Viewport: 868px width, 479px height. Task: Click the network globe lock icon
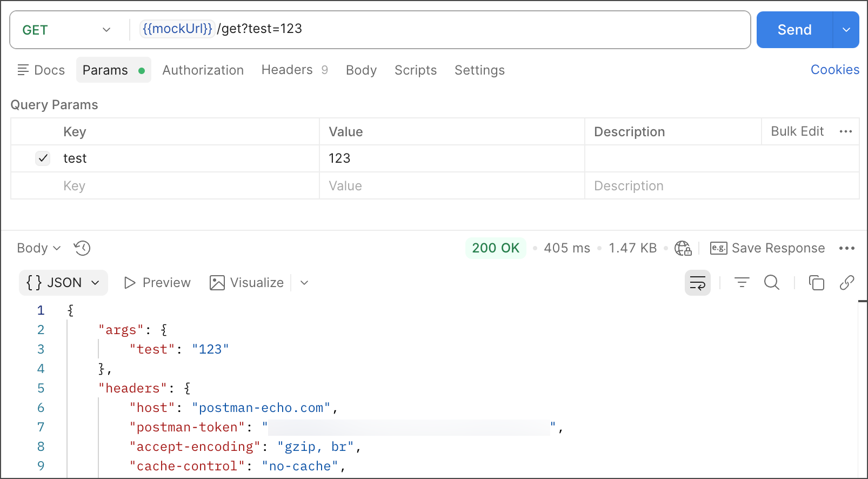click(x=683, y=248)
